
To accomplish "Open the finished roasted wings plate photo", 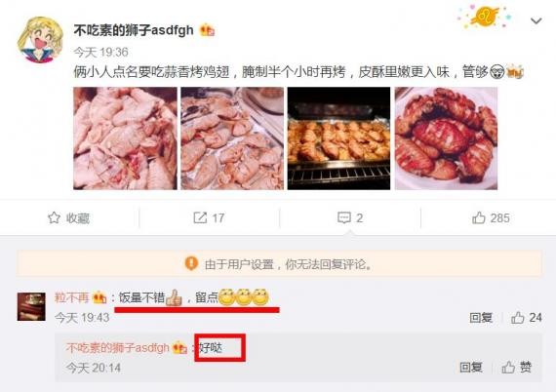I will (x=446, y=138).
